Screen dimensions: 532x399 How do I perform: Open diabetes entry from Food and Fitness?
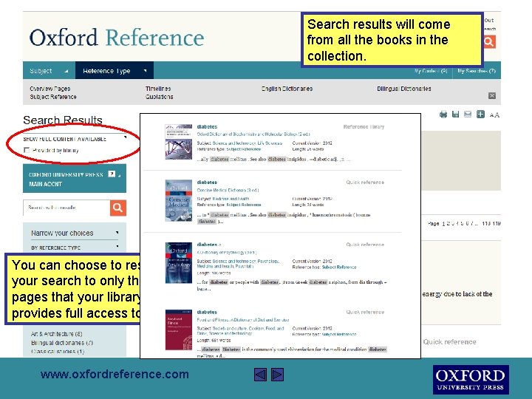tap(207, 312)
